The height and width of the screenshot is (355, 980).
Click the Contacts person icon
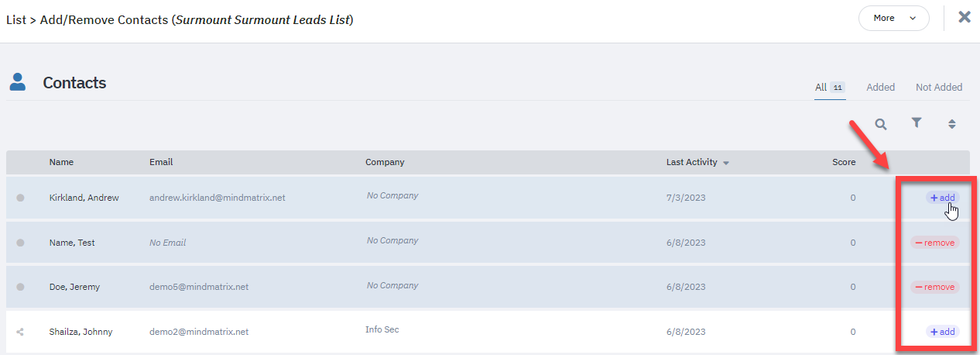(18, 82)
